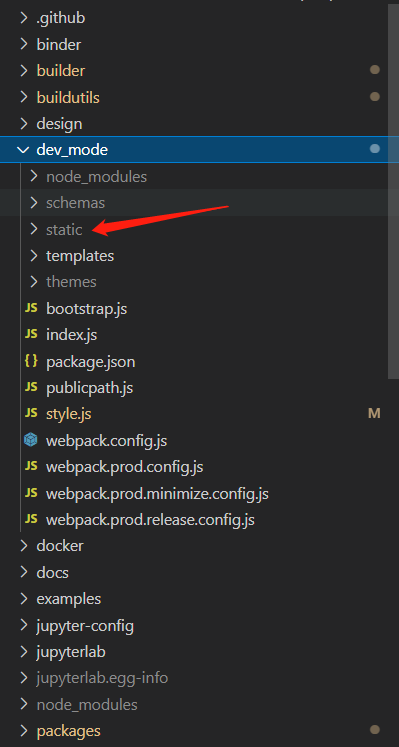Click the change indicator dot on builder
The height and width of the screenshot is (747, 399).
pyautogui.click(x=375, y=70)
